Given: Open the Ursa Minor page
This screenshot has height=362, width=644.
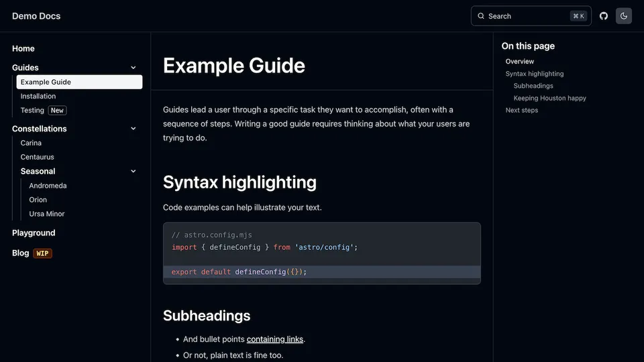Looking at the screenshot, I should [47, 214].
